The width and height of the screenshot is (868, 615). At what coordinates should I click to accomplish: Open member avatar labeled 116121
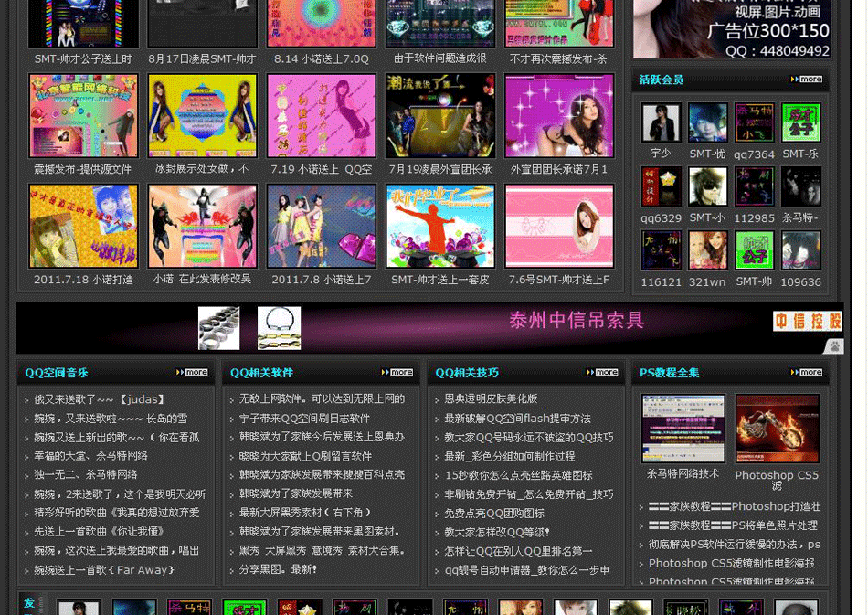point(661,250)
